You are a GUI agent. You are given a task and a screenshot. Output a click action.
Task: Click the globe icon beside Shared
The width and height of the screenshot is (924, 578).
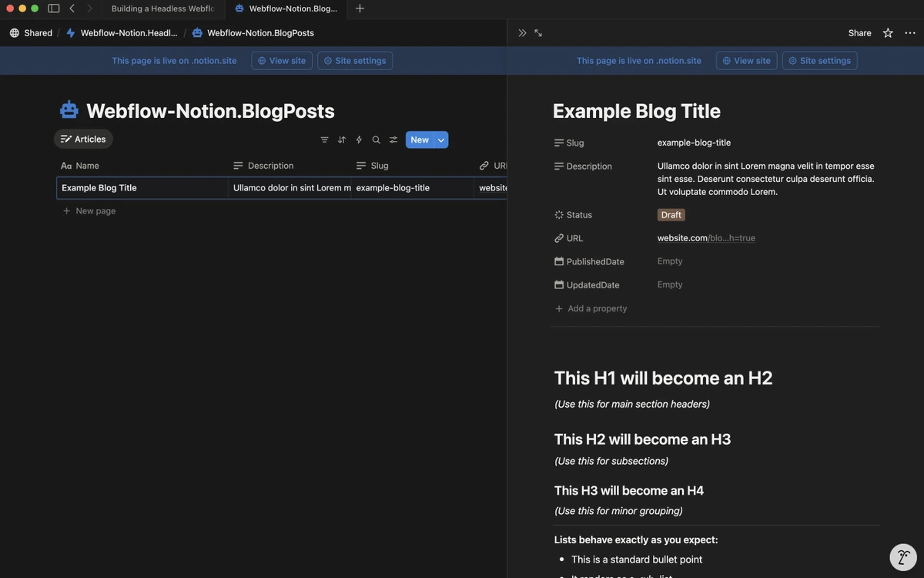tap(14, 33)
